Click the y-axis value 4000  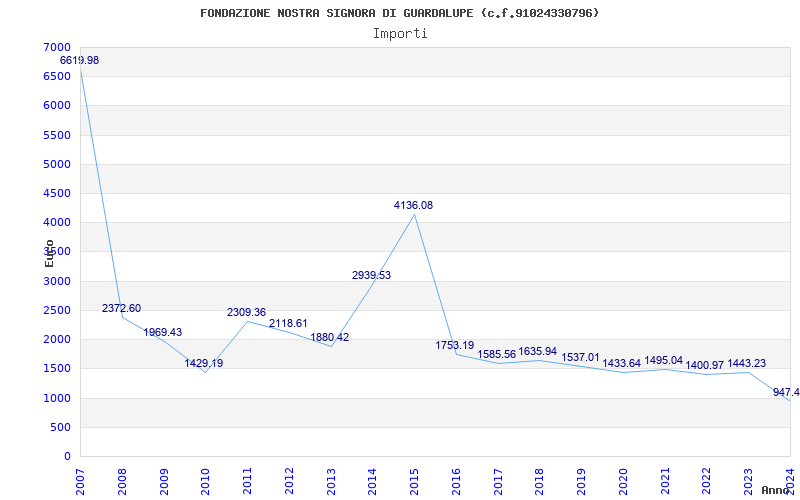pyautogui.click(x=58, y=222)
